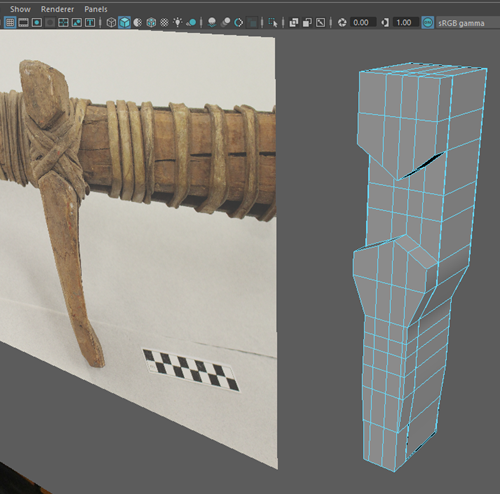Open the Renderer menu
The width and height of the screenshot is (500, 494).
pos(57,9)
